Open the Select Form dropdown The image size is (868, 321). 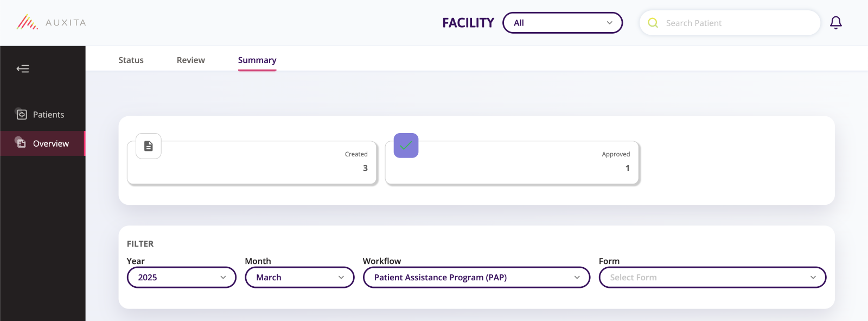click(x=712, y=277)
